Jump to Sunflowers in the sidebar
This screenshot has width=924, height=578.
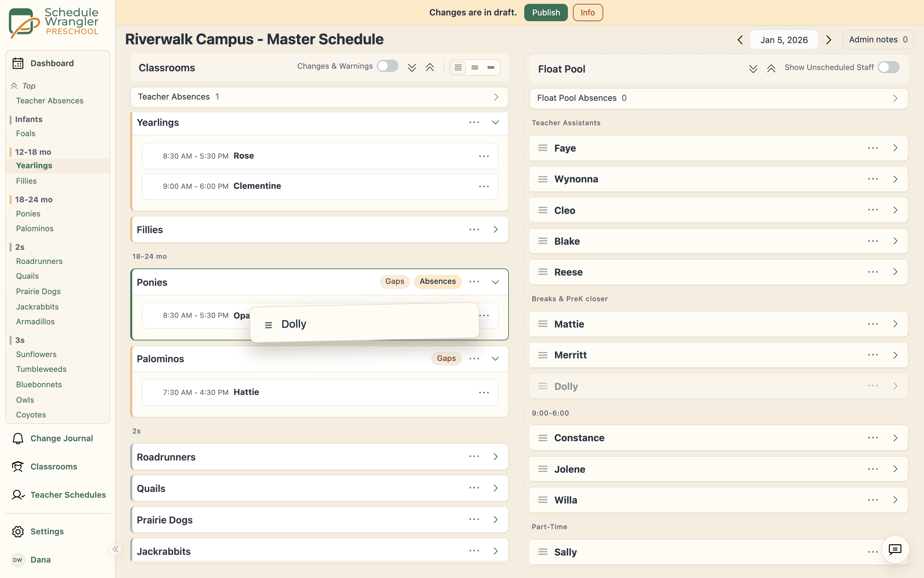pyautogui.click(x=36, y=355)
